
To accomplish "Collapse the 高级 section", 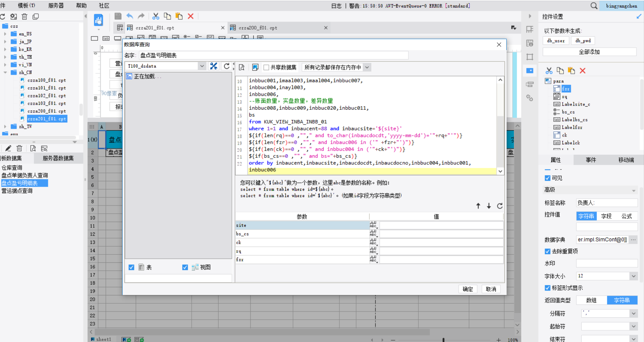I will 634,190.
